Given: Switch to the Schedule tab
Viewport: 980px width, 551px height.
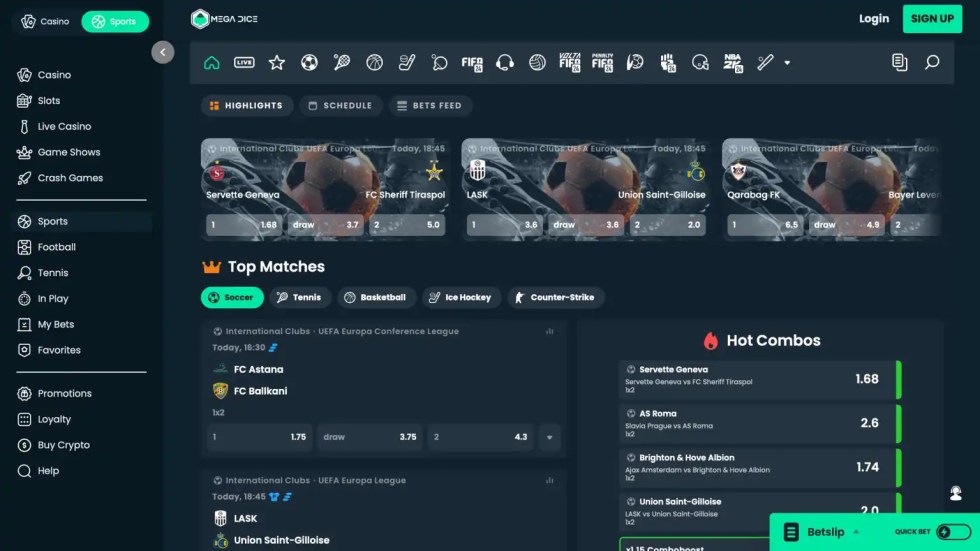Looking at the screenshot, I should tap(340, 105).
